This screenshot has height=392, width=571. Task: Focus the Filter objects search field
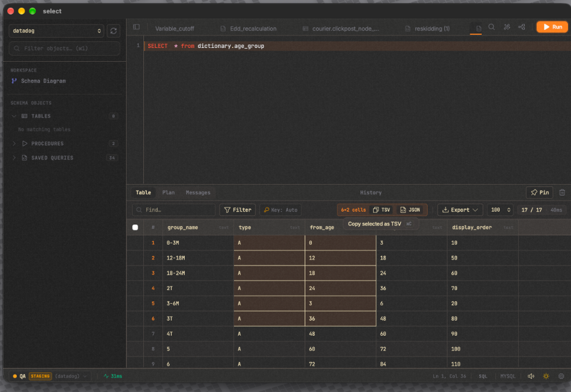(64, 49)
